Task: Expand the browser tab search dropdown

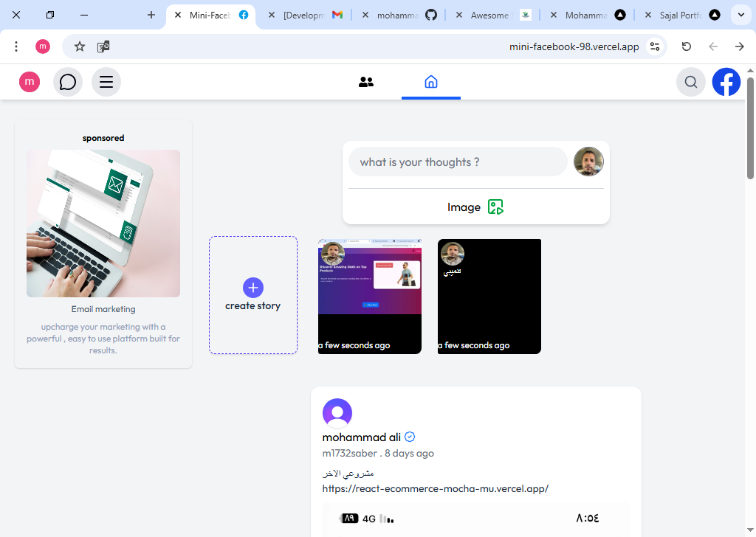Action: pos(741,15)
